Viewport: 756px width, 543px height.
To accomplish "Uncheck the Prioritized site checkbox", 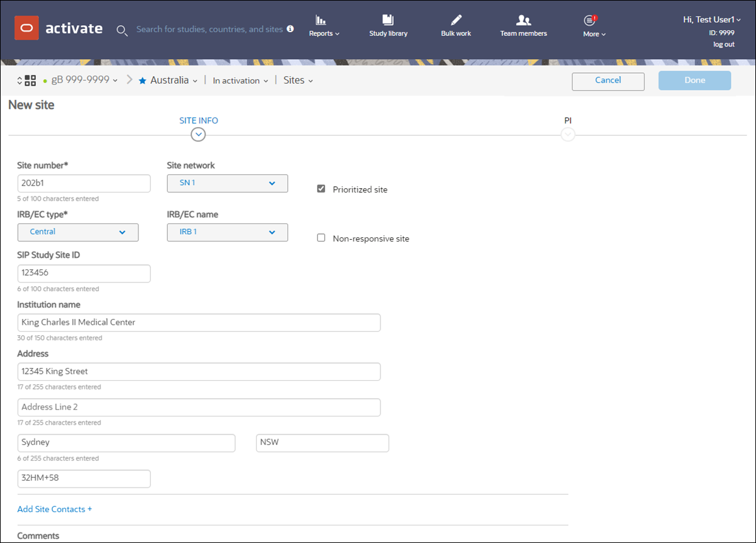I will pos(321,188).
